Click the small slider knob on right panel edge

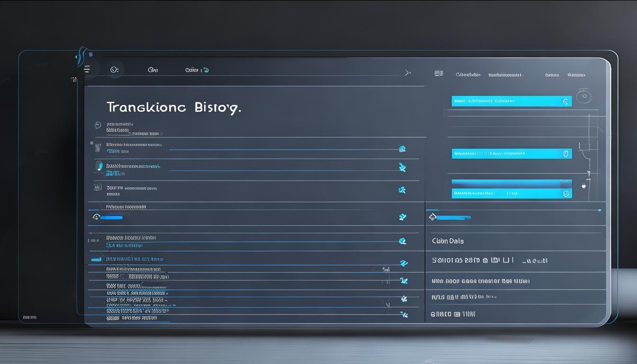click(583, 186)
